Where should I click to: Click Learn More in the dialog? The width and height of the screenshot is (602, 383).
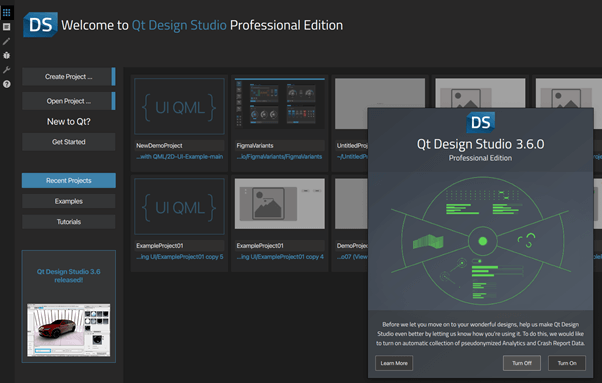pyautogui.click(x=394, y=363)
